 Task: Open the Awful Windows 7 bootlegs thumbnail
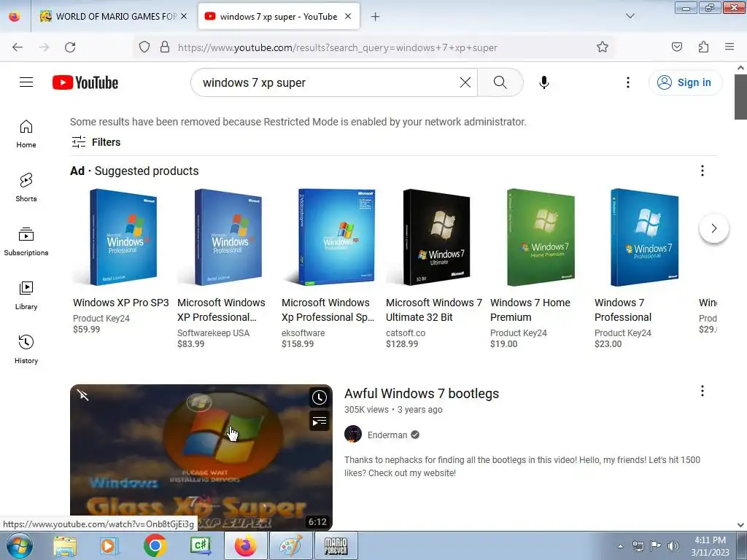(201, 457)
